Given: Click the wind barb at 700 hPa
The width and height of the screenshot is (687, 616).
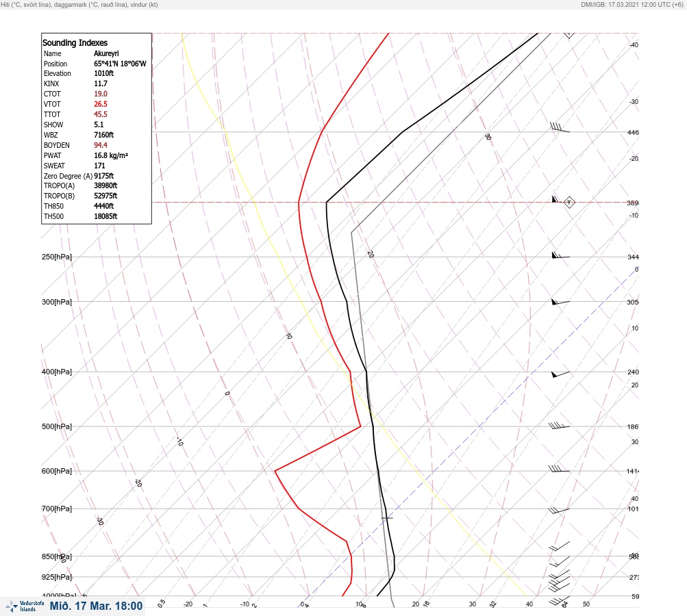Looking at the screenshot, I should (559, 511).
